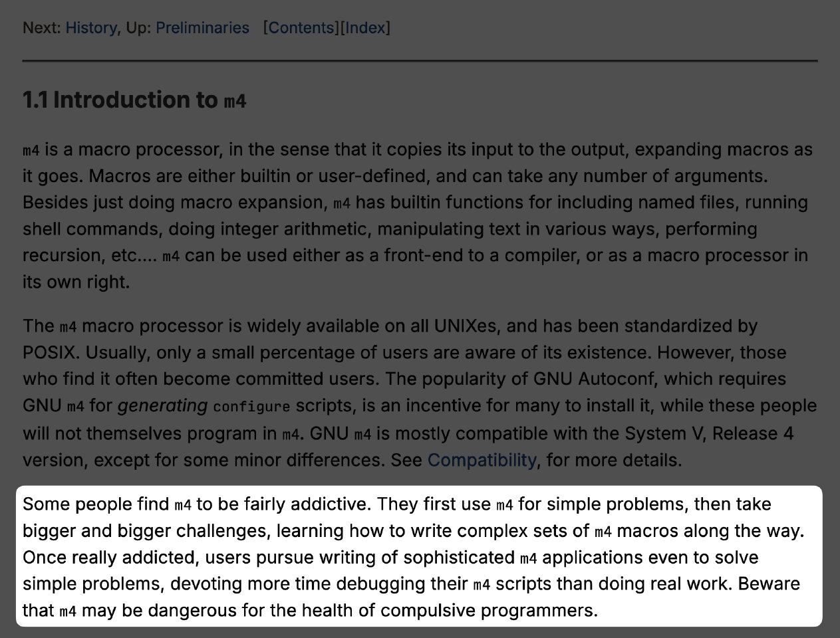Follow the Compatibility link for more details
The height and width of the screenshot is (638, 840).
tap(482, 460)
